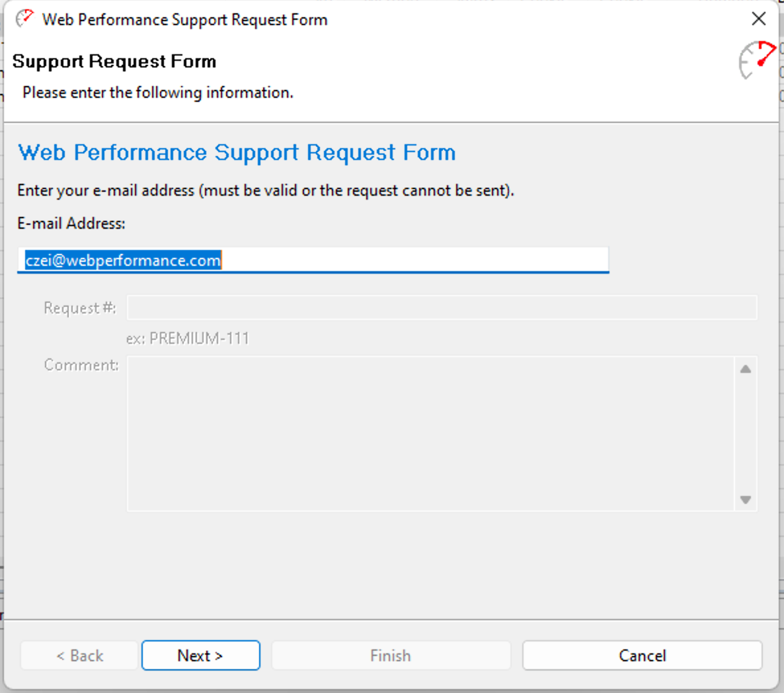Click the < Back button

point(79,655)
